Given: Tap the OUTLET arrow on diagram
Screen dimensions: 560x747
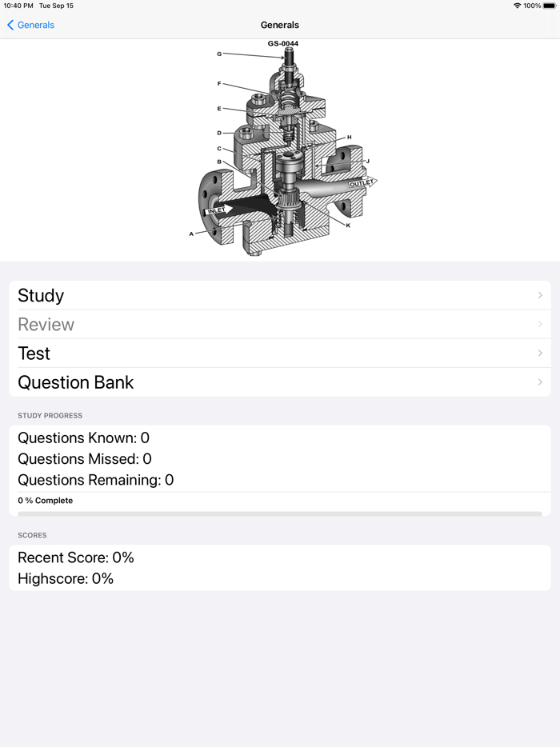Looking at the screenshot, I should point(362,183).
